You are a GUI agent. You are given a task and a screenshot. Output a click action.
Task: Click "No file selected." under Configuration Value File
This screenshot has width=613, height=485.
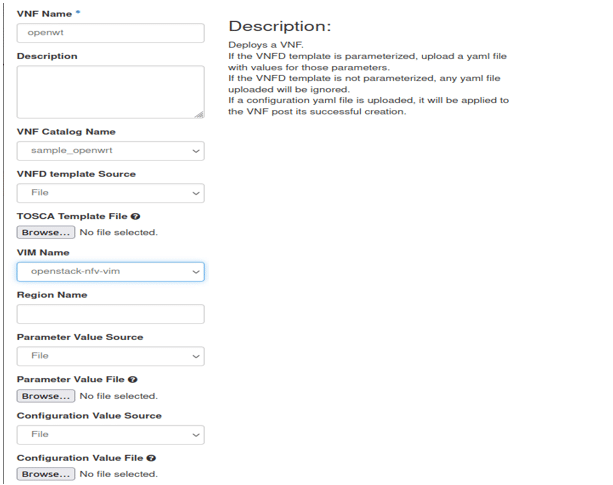118,474
